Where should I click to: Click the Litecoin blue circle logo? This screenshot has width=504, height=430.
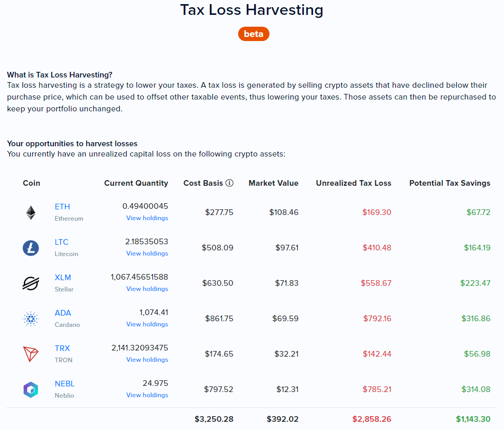point(31,248)
